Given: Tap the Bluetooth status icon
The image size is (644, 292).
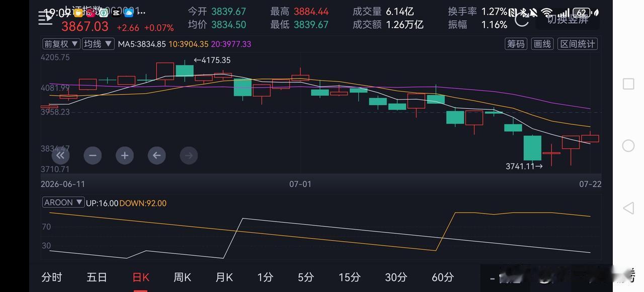Looking at the screenshot, I should point(524,13).
